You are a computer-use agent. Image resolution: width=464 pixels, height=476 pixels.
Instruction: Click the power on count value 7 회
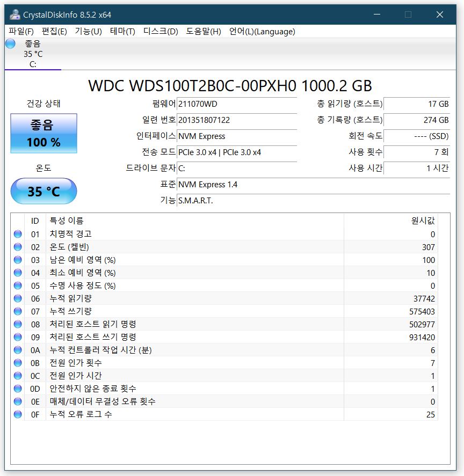(x=417, y=152)
